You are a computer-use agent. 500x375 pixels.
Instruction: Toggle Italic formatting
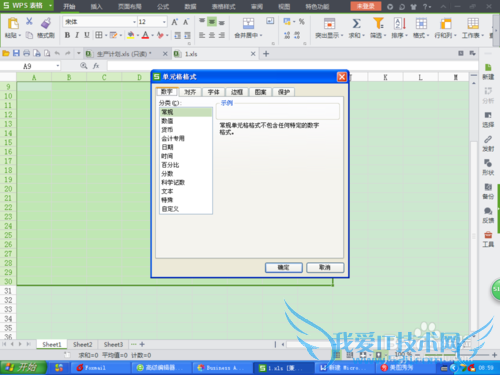(77, 35)
